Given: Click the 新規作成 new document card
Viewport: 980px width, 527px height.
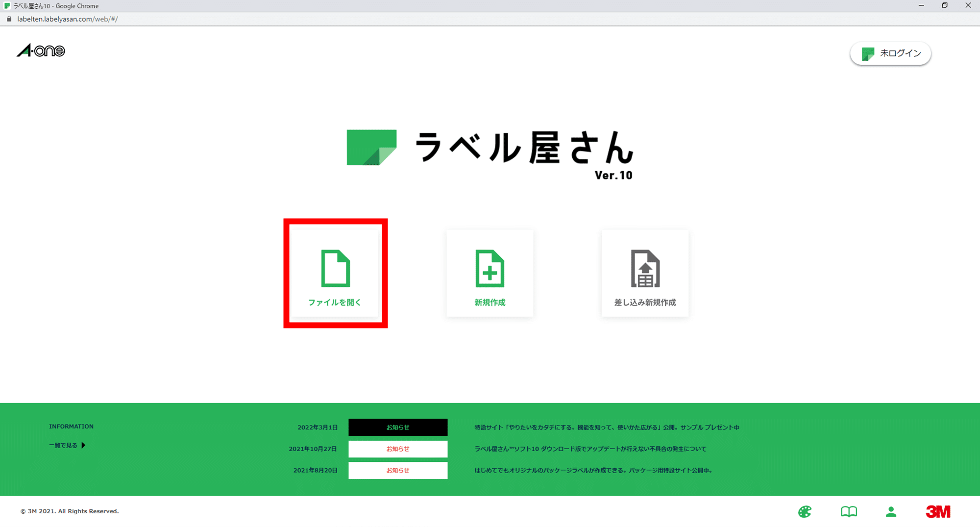Looking at the screenshot, I should (490, 273).
